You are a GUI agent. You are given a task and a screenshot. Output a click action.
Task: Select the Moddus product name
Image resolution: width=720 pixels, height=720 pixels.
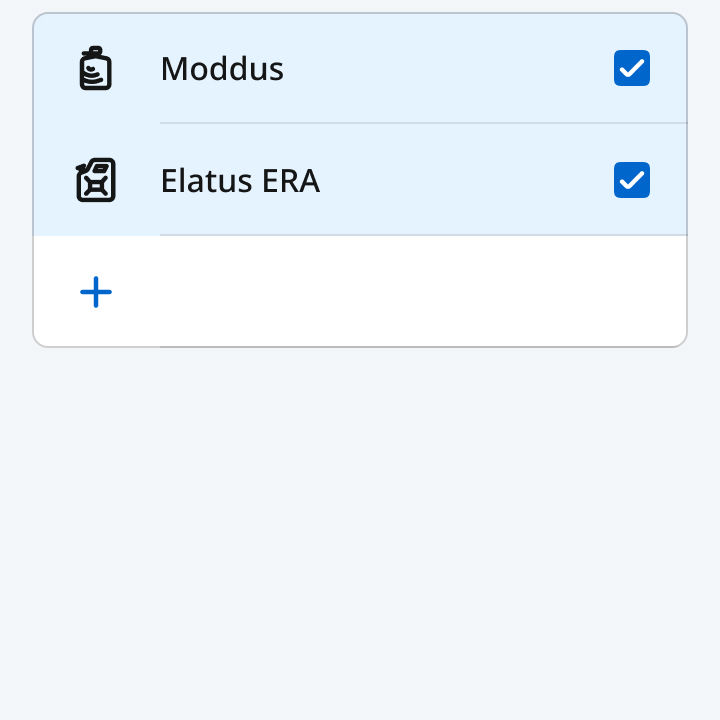(222, 69)
